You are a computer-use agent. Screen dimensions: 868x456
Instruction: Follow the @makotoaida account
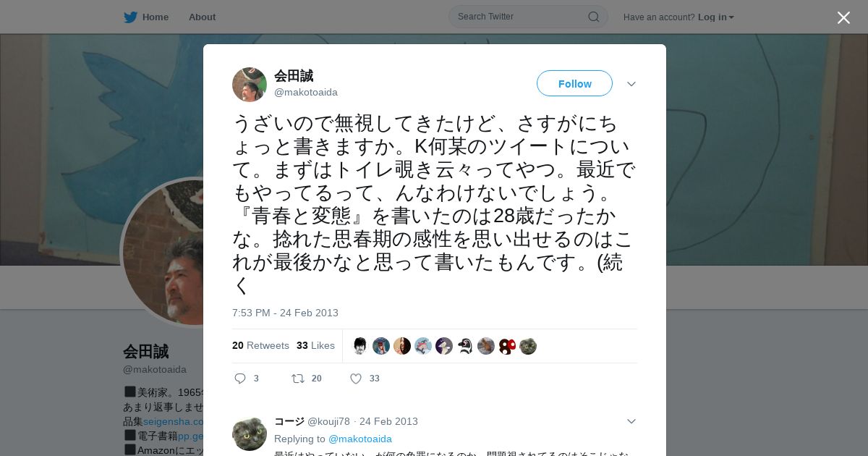tap(574, 83)
